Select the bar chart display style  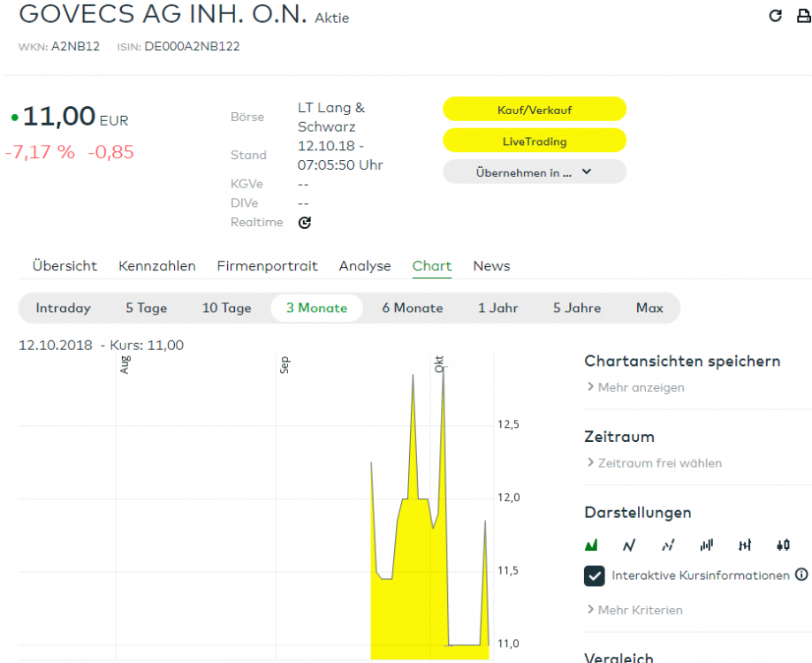(x=706, y=545)
